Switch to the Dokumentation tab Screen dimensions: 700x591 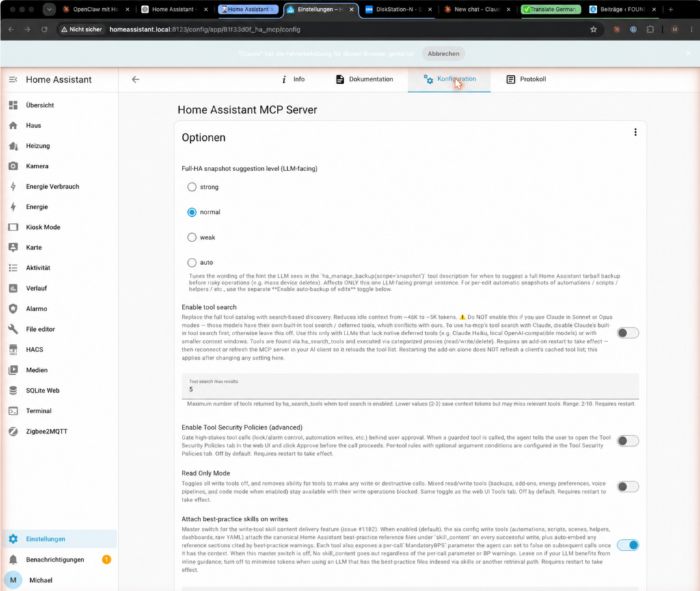[x=365, y=79]
